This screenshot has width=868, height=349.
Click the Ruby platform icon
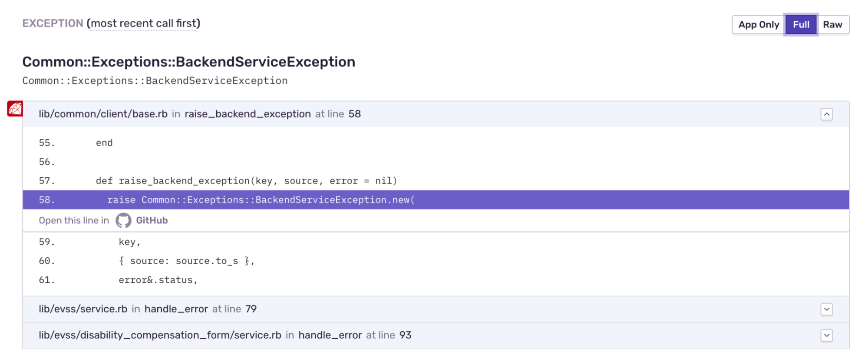15,109
